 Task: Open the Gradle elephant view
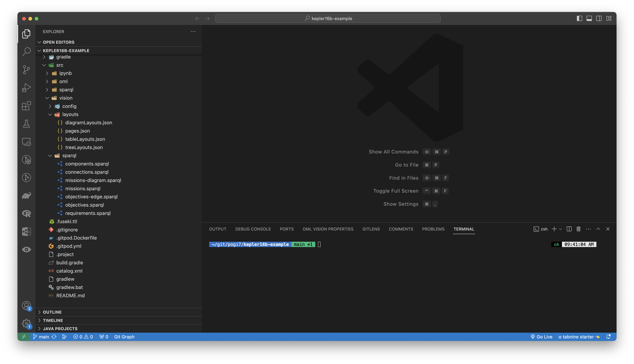(26, 196)
